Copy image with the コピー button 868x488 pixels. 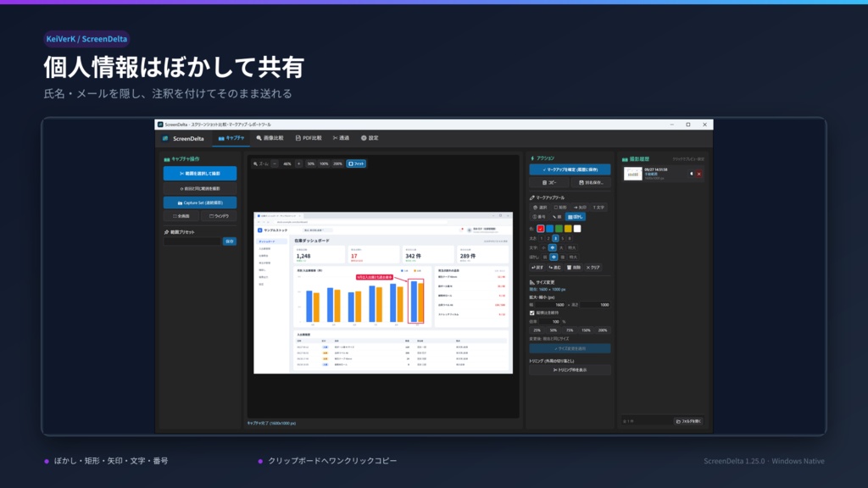548,183
